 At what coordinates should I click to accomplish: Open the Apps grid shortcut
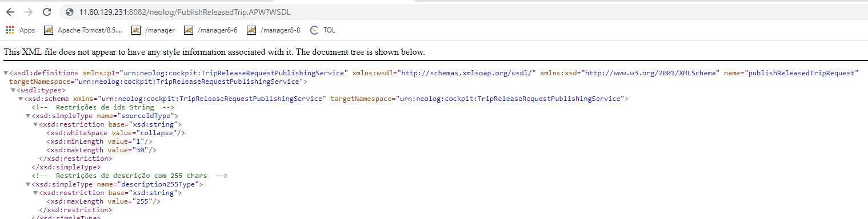point(20,30)
